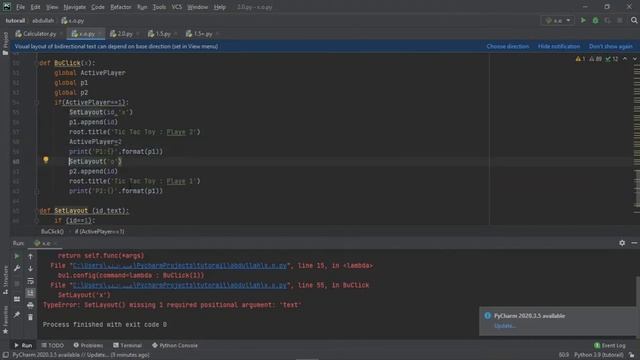Viewport: 640px width, 360px height.
Task: Open the file link for line 15 traceback
Action: 180,266
